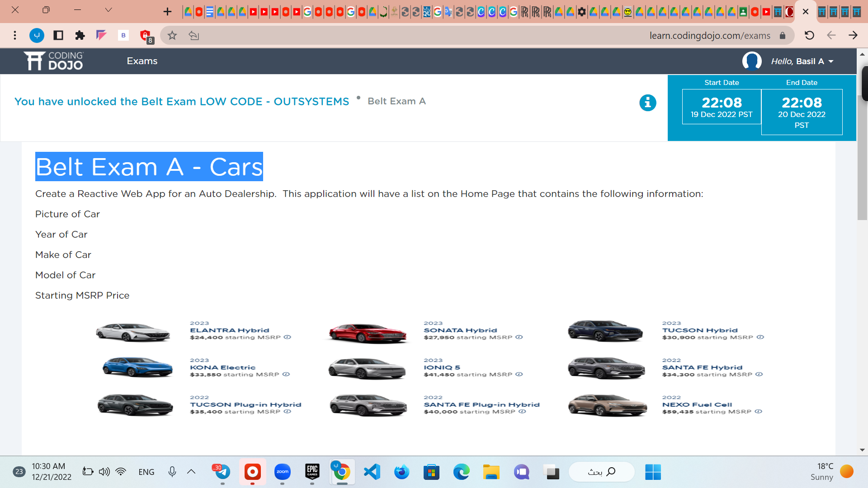Toggle the Wi-Fi status icon

tap(120, 472)
